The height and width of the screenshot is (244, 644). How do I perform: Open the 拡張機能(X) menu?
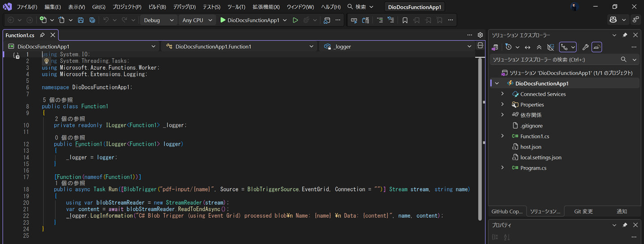(x=266, y=7)
